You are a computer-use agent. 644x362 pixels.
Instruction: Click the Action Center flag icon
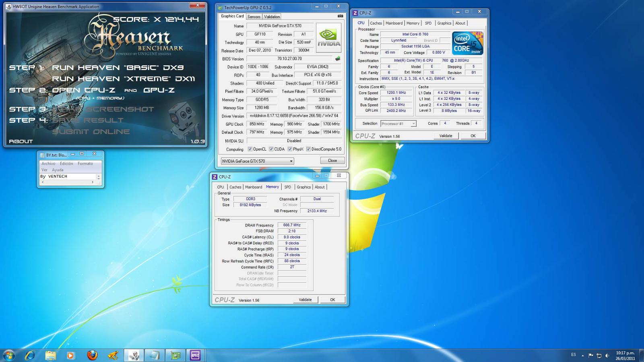click(591, 355)
